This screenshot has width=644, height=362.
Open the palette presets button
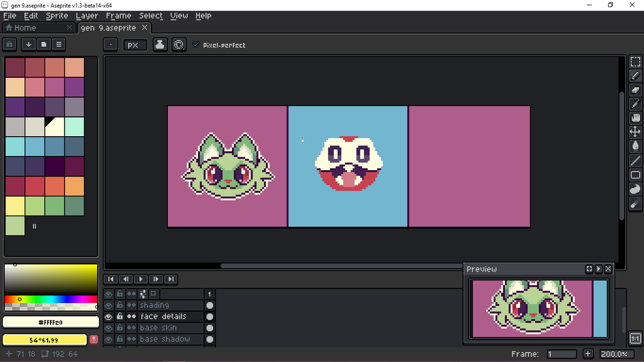[43, 45]
